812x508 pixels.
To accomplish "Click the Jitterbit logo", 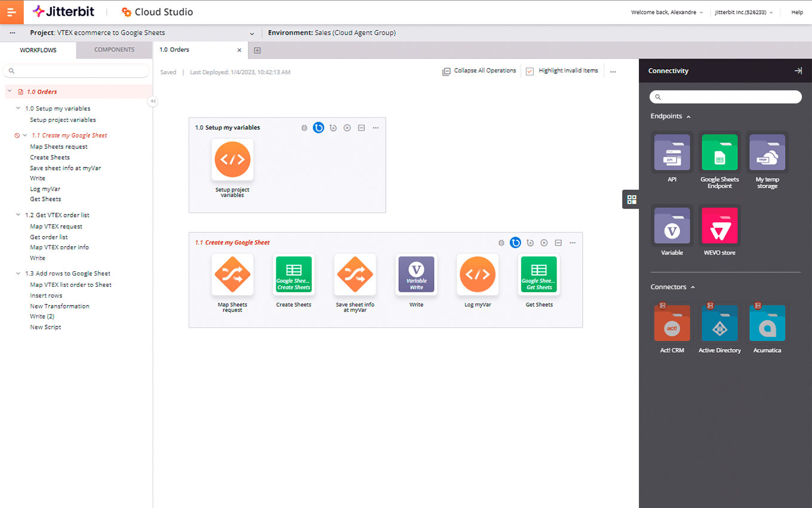I will point(62,11).
